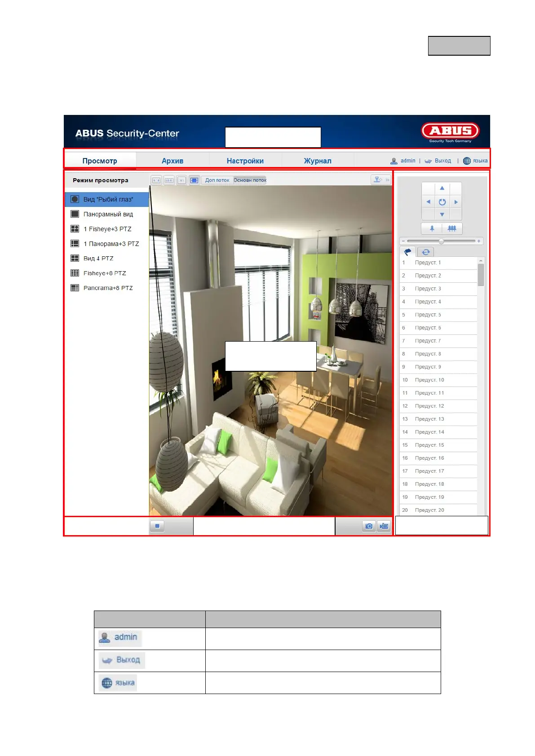Image resolution: width=535 pixels, height=756 pixels.
Task: Select preset Предуст. 3
Action: pyautogui.click(x=438, y=289)
